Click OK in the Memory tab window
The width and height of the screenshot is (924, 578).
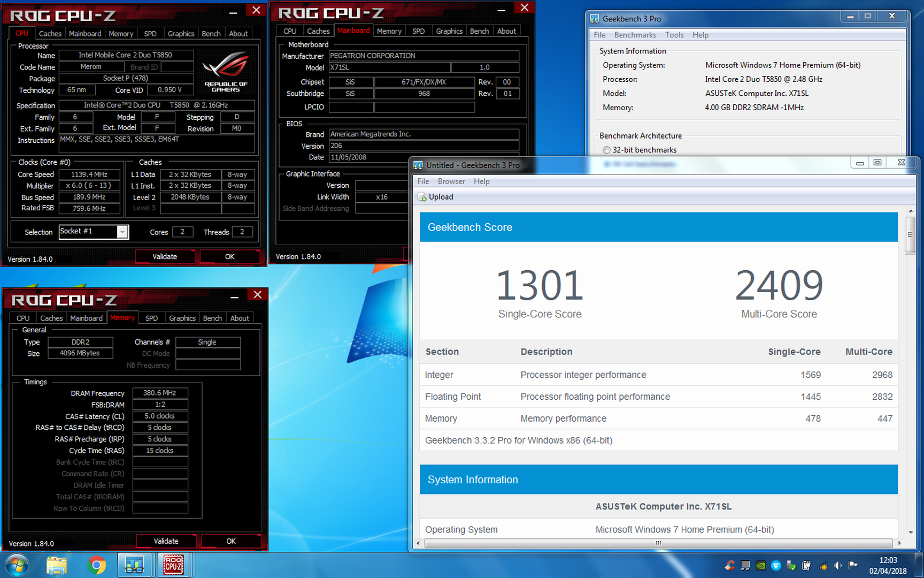(x=231, y=541)
